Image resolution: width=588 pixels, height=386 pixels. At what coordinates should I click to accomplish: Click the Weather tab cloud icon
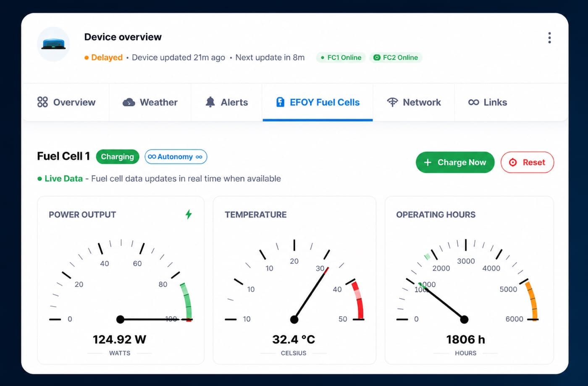(x=129, y=102)
